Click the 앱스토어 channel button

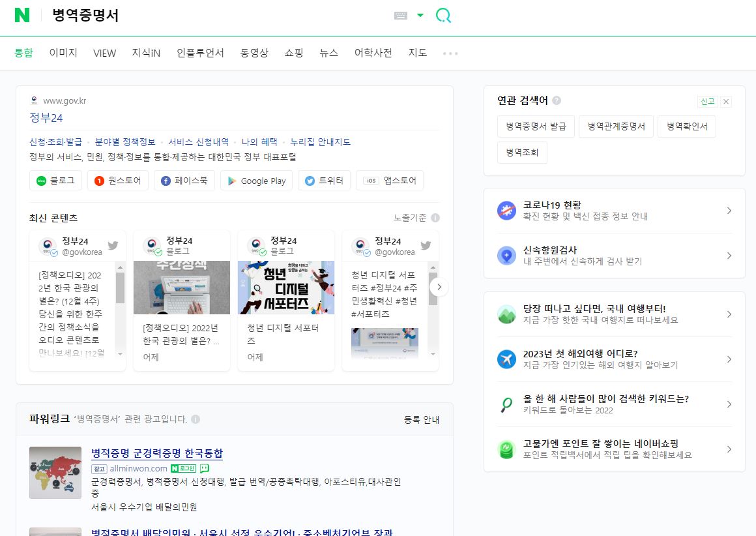point(390,181)
